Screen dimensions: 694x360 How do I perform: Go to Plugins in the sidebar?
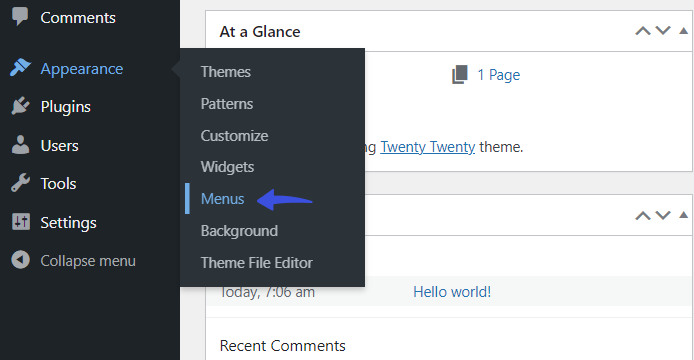pos(66,107)
